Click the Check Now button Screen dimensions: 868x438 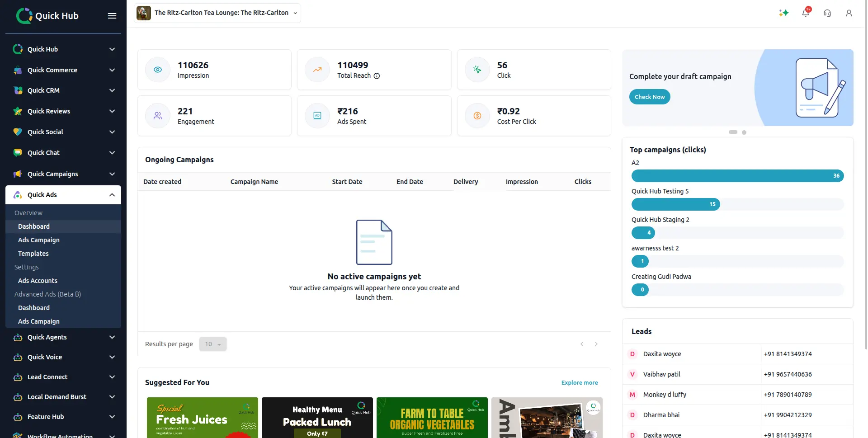click(x=650, y=97)
